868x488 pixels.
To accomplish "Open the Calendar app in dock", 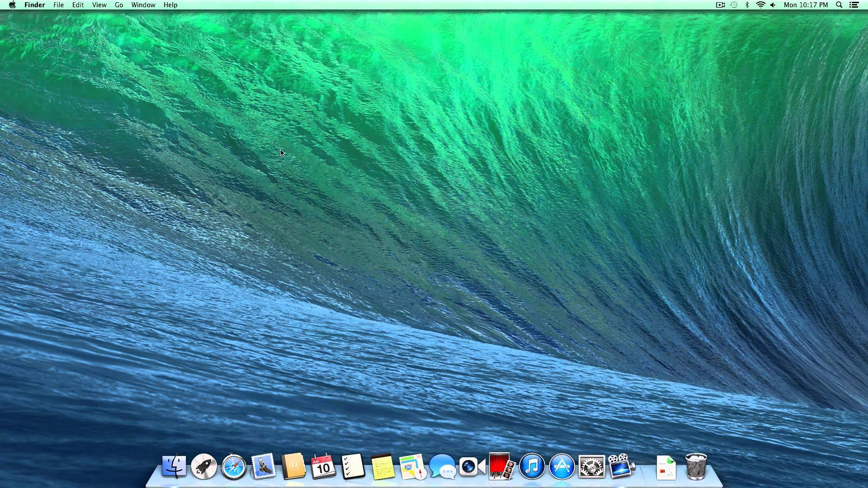I will 323,466.
